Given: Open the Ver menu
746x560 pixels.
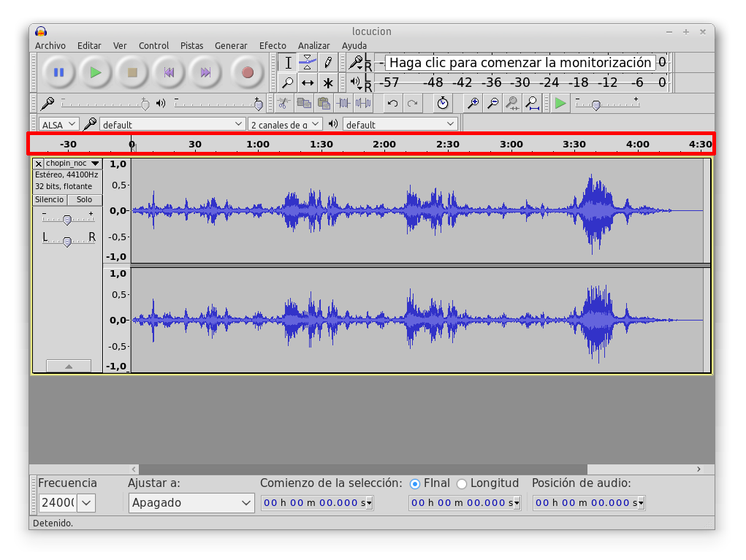Looking at the screenshot, I should click(119, 46).
